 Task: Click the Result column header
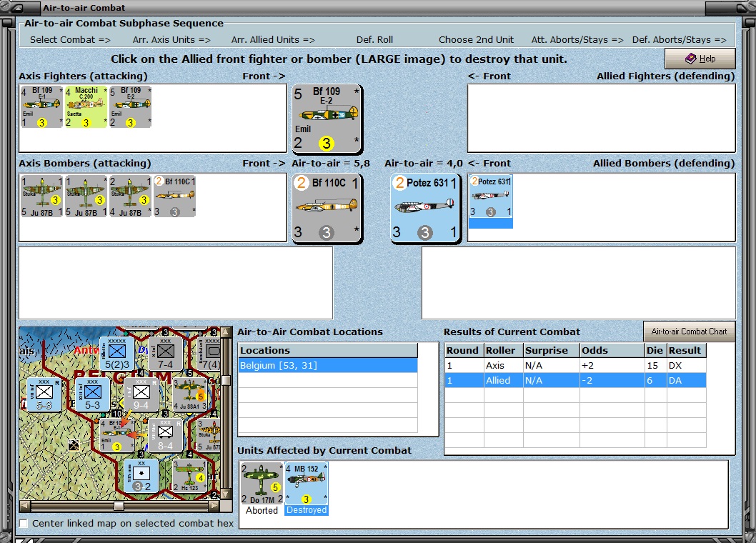(687, 351)
